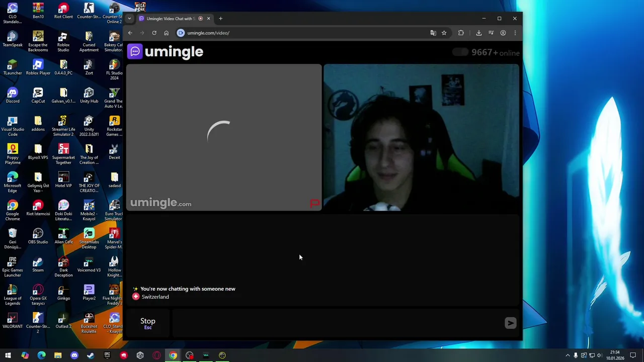Go back in browser history

pos(130,33)
